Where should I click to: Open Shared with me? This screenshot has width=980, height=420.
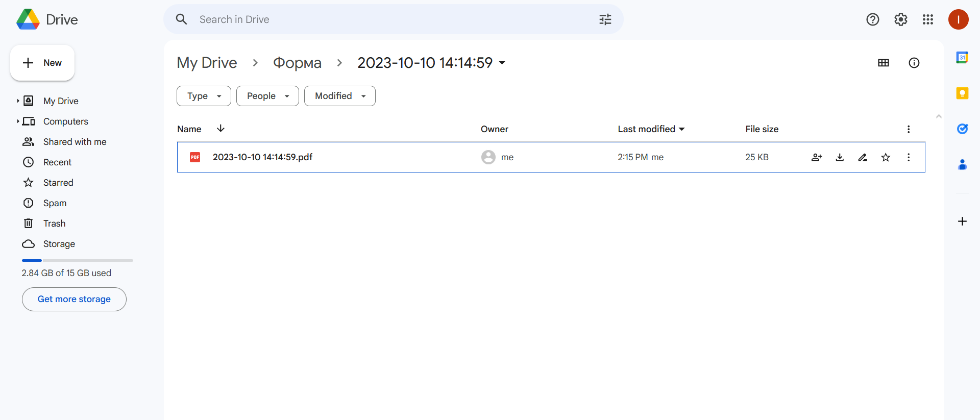coord(75,142)
